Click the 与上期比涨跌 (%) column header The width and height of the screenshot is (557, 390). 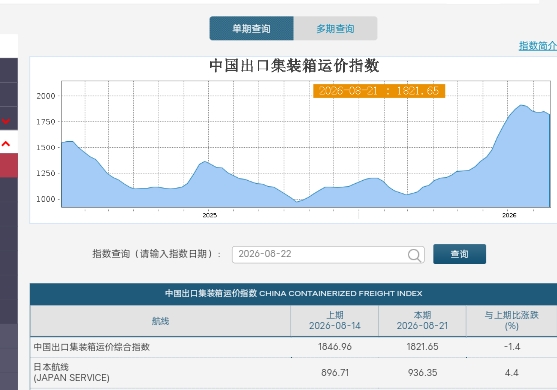coord(512,320)
